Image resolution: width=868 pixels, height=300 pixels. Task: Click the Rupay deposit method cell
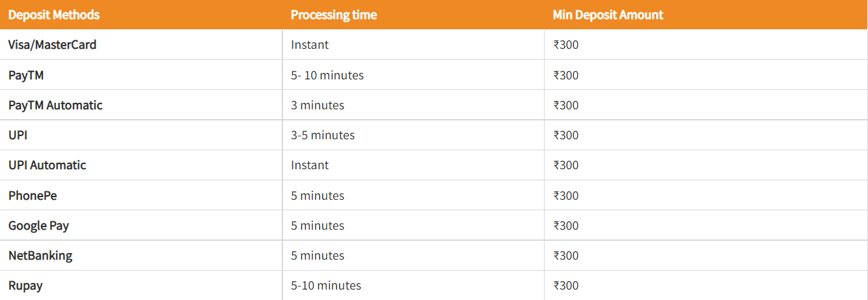(25, 285)
